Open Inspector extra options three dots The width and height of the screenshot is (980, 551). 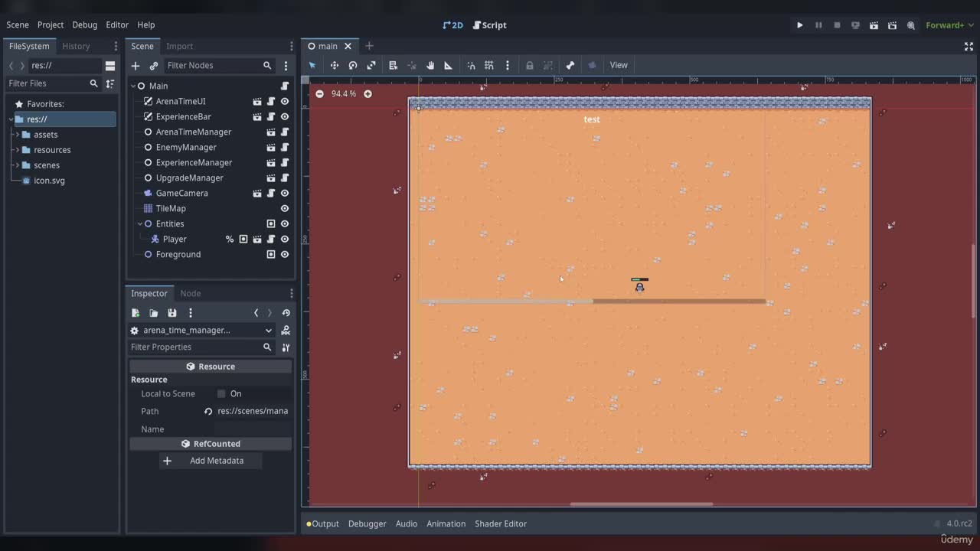coord(191,313)
